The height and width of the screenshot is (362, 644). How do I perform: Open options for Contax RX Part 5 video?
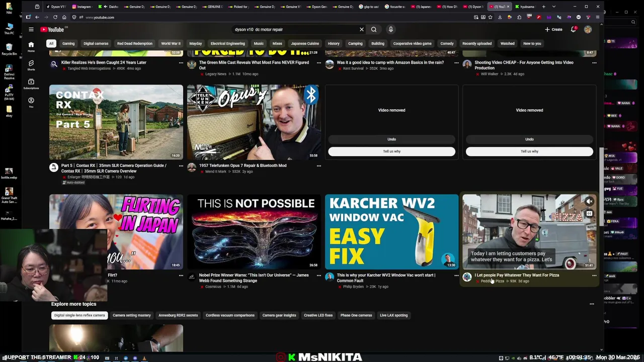pos(181,166)
